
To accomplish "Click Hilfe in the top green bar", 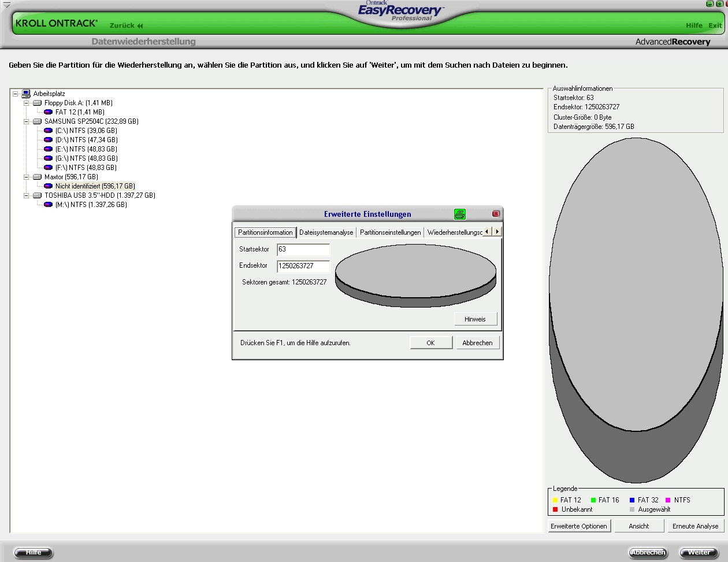I will [x=694, y=25].
